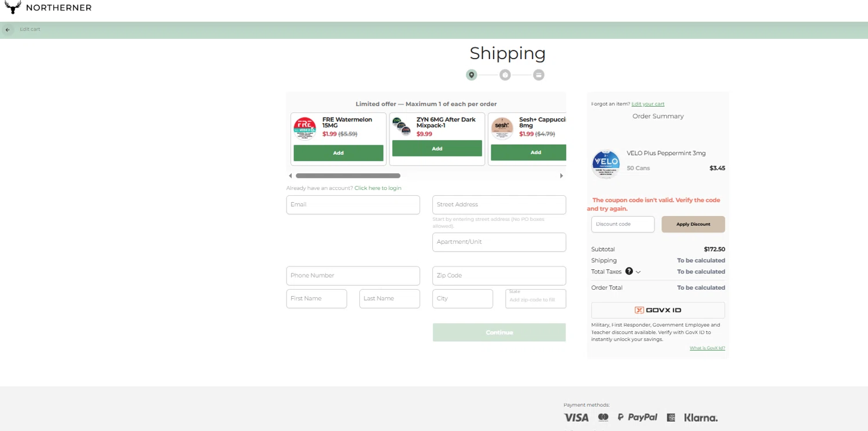Click the FRE Watermelon 15MG title
This screenshot has height=431, width=868.
[347, 122]
